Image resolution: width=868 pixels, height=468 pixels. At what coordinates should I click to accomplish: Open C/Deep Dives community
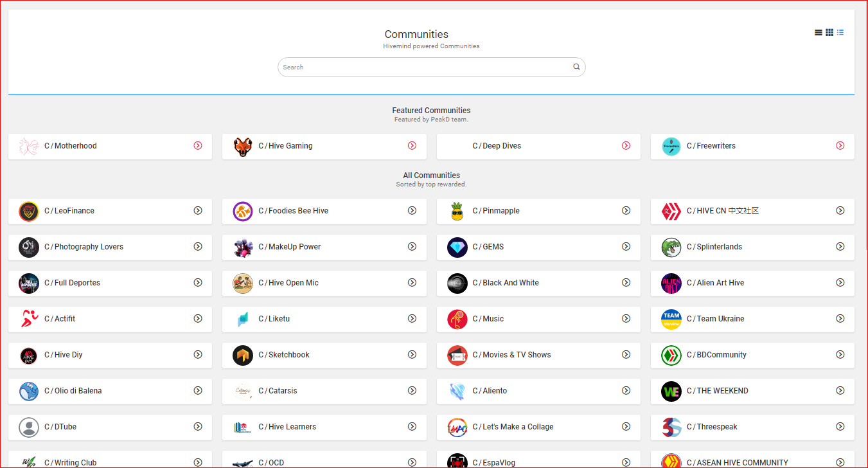click(x=497, y=146)
